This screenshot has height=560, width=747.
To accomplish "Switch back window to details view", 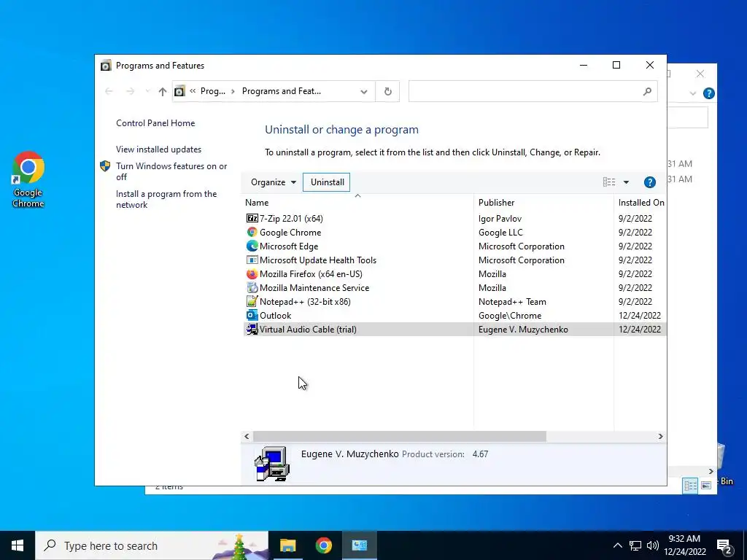I will [690, 485].
